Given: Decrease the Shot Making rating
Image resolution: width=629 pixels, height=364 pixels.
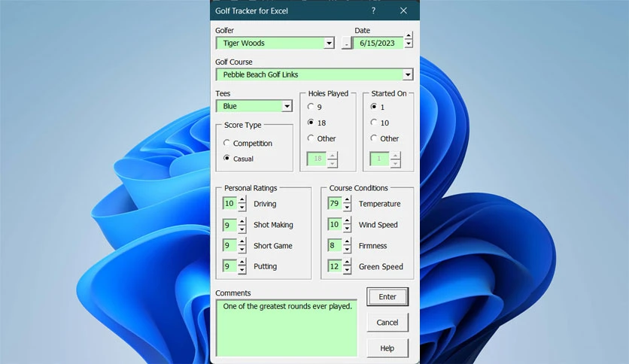Looking at the screenshot, I should (242, 229).
